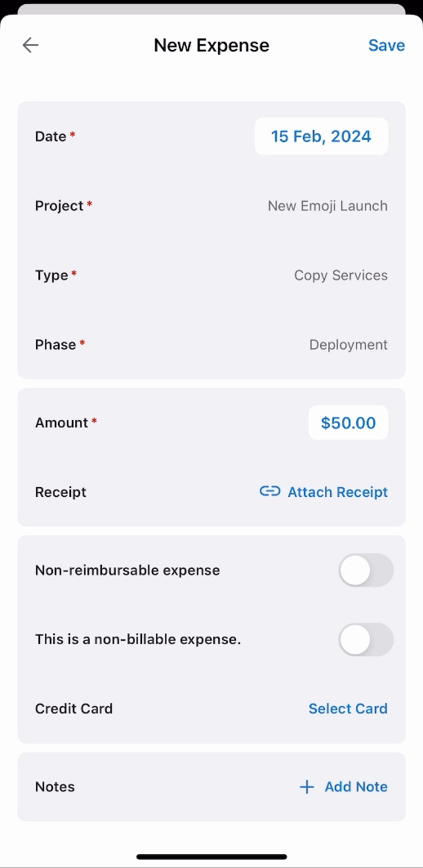Tap the Amount row label
The height and width of the screenshot is (868, 423).
click(62, 423)
